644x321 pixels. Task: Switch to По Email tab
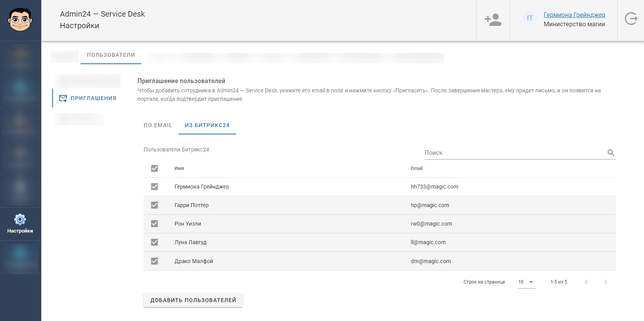click(x=158, y=125)
